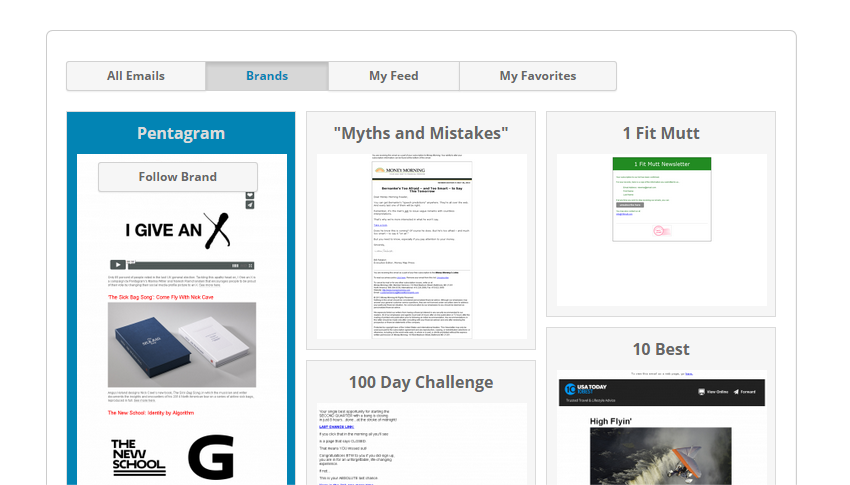Image resolution: width=850 pixels, height=485 pixels.
Task: Click the Sick Bag Song book image
Action: [182, 345]
